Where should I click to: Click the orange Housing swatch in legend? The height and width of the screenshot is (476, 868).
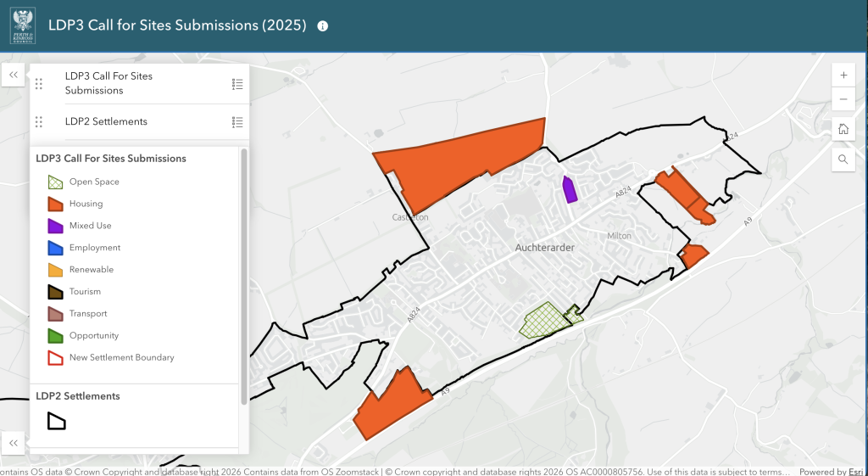55,204
